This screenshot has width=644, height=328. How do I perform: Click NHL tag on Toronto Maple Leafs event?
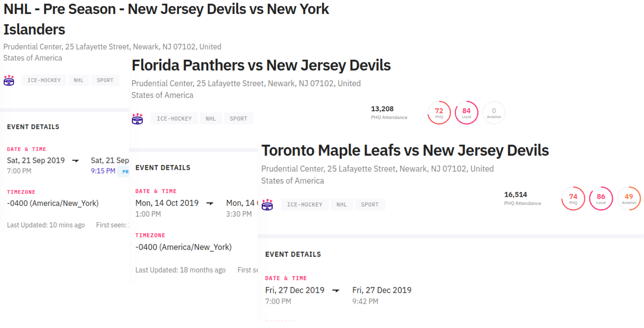coord(341,205)
